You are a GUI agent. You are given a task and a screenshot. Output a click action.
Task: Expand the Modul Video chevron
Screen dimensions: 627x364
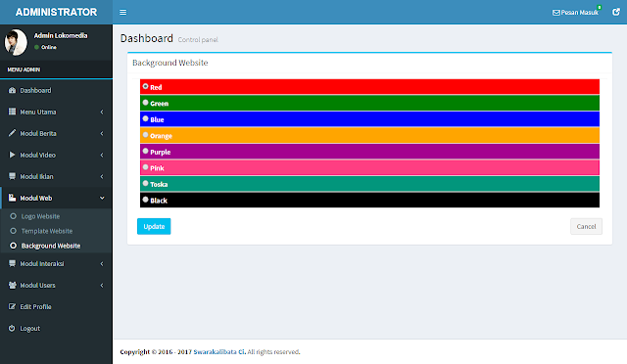click(x=102, y=155)
